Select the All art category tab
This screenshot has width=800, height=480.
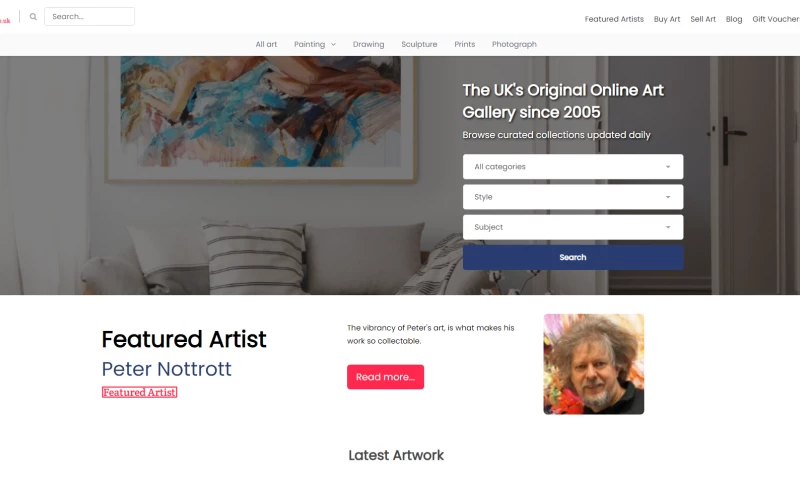(x=266, y=44)
